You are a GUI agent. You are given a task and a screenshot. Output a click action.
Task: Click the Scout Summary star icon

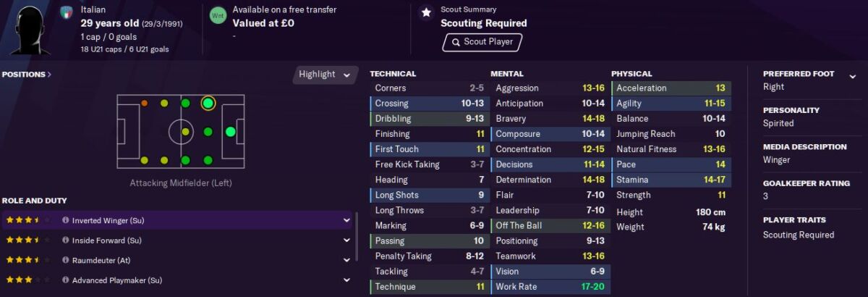click(x=426, y=12)
